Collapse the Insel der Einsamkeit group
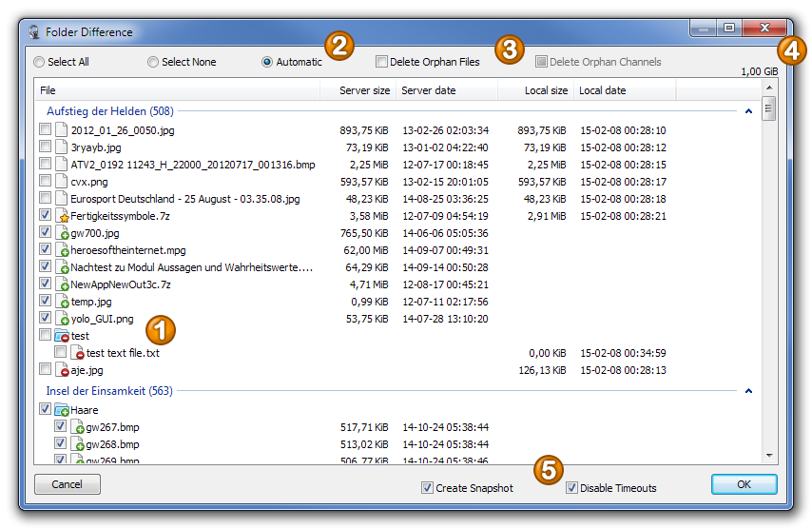812x529 pixels. pyautogui.click(x=748, y=391)
